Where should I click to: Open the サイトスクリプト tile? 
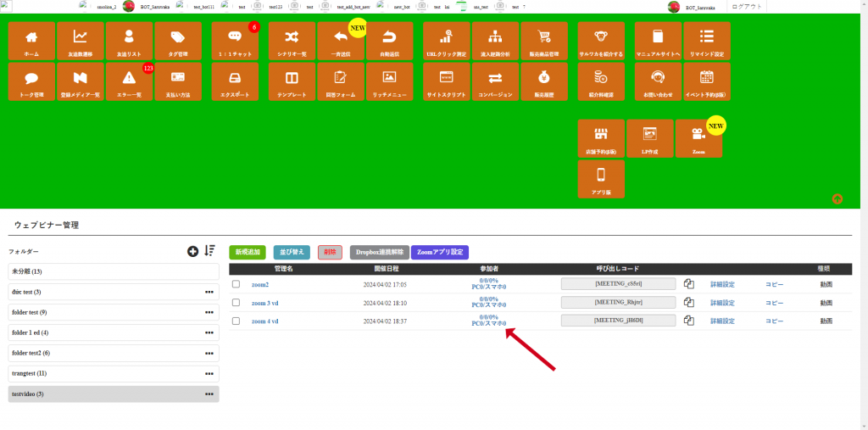click(x=446, y=81)
